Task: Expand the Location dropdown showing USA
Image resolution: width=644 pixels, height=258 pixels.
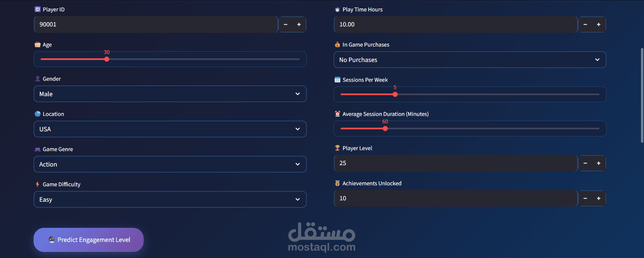Action: click(170, 129)
